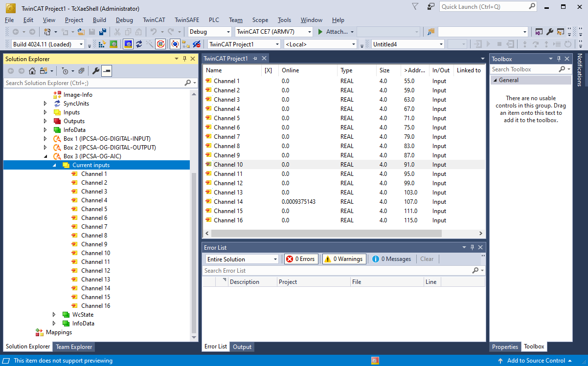Switch to the Team Explorer tab
The height and width of the screenshot is (366, 588).
(x=74, y=346)
